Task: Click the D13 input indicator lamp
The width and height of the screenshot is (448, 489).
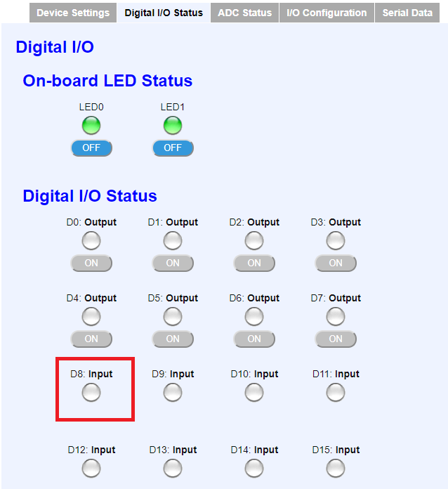Action: coord(173,468)
